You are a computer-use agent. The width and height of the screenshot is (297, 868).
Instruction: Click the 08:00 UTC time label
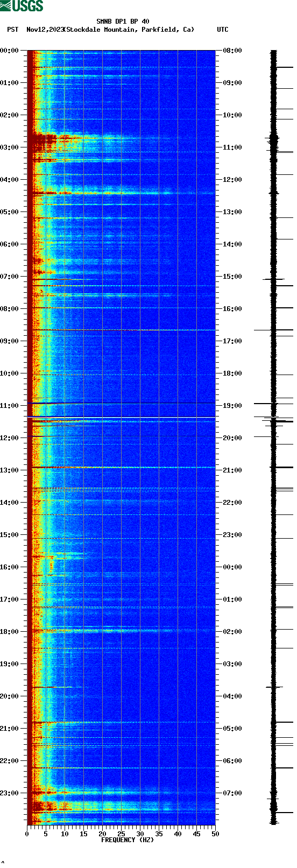tap(232, 51)
